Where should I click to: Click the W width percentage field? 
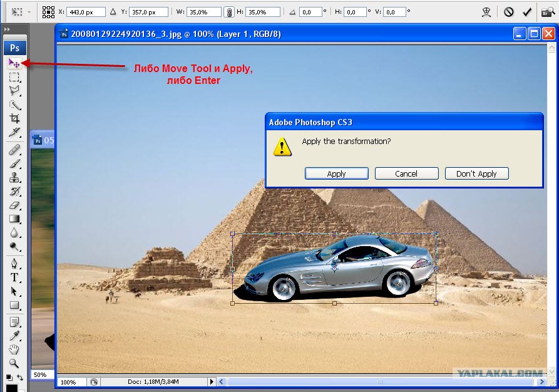click(x=205, y=12)
